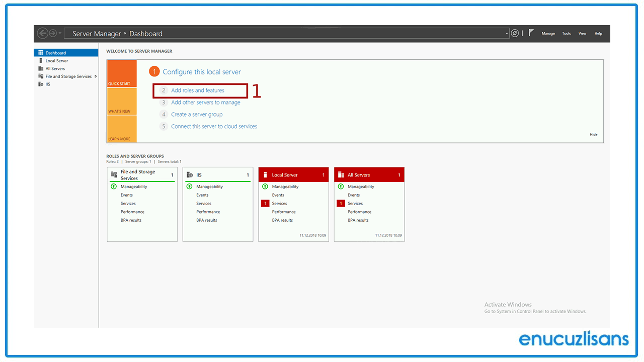Click Manageability icon in All Servers tile
Viewport: 644px width, 362px height.
pyautogui.click(x=341, y=187)
